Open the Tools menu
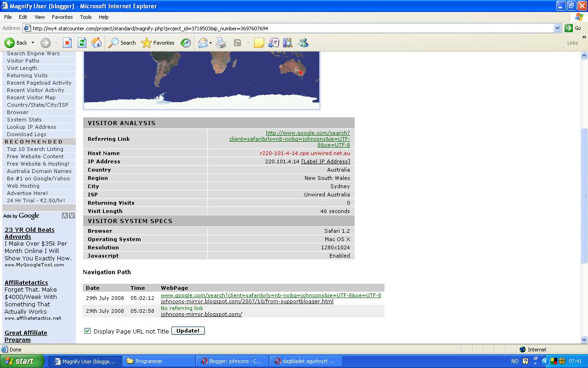Image resolution: width=588 pixels, height=368 pixels. click(86, 17)
